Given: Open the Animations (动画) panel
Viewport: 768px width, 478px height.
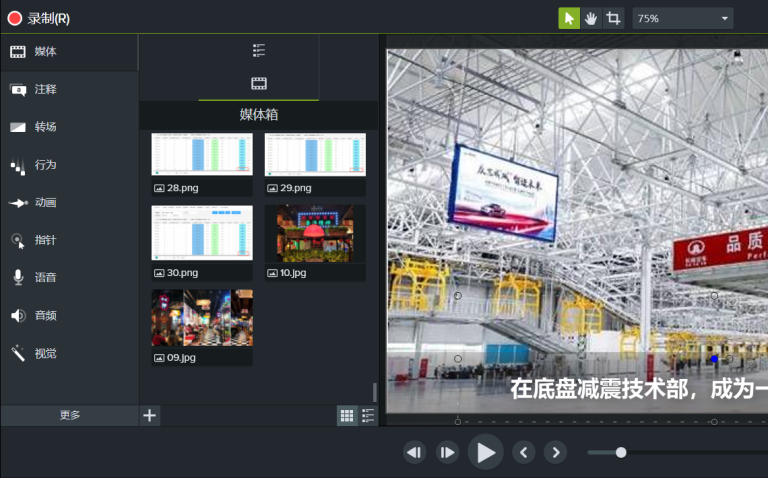Looking at the screenshot, I should (68, 202).
